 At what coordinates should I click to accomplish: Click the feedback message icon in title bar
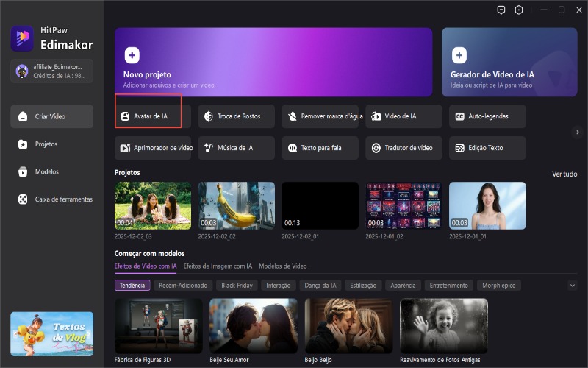(x=501, y=10)
